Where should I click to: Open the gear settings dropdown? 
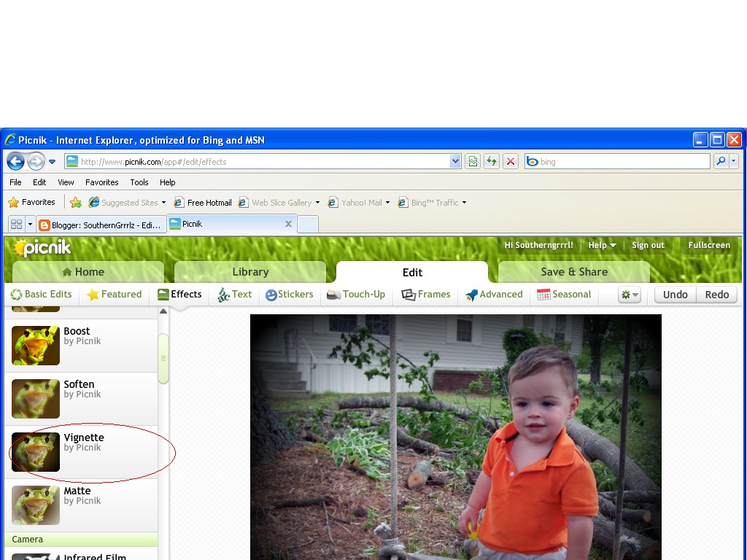[x=630, y=295]
